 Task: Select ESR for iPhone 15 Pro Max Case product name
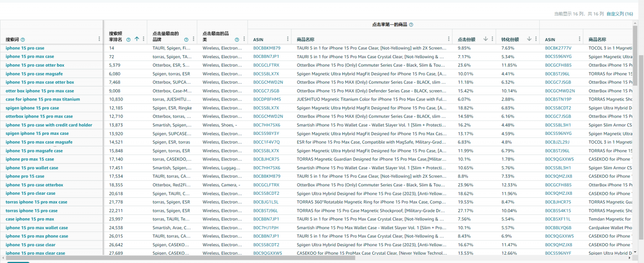tap(371, 142)
